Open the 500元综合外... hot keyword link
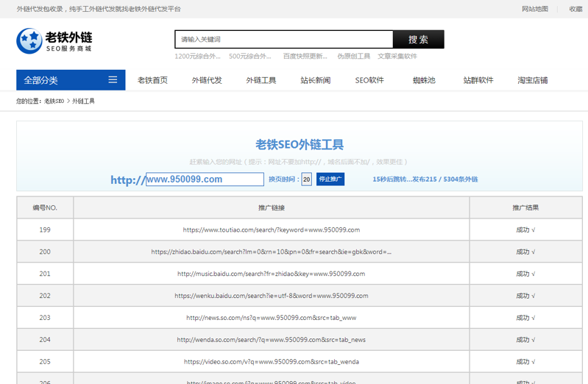 tap(249, 56)
